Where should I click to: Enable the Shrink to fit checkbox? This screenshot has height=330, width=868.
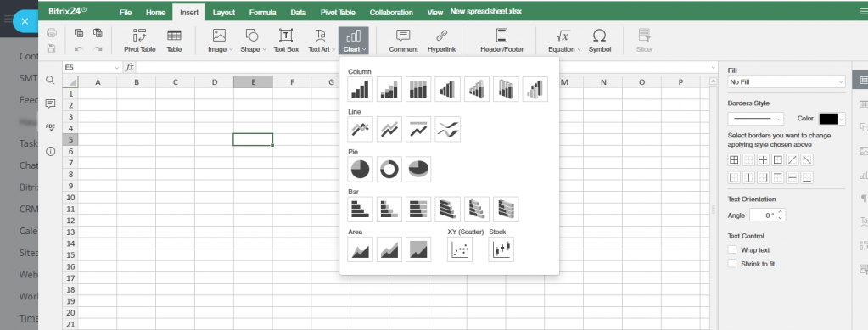pos(732,264)
